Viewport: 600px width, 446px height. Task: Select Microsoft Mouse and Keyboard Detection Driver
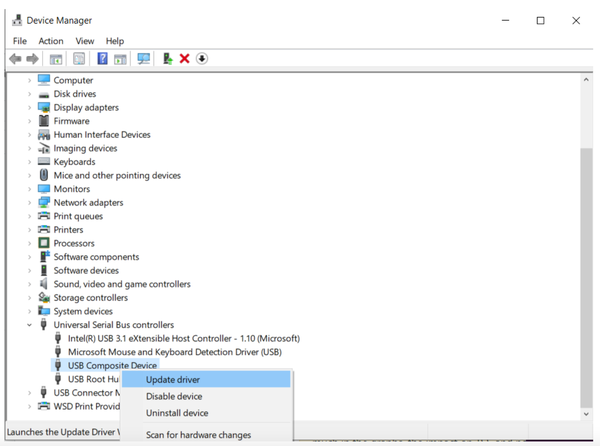click(x=175, y=352)
